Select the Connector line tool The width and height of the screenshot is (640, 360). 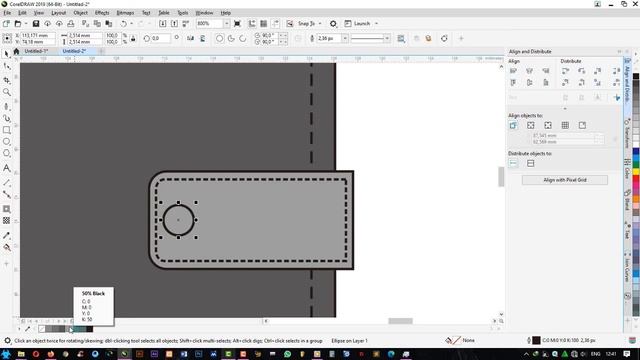7,194
